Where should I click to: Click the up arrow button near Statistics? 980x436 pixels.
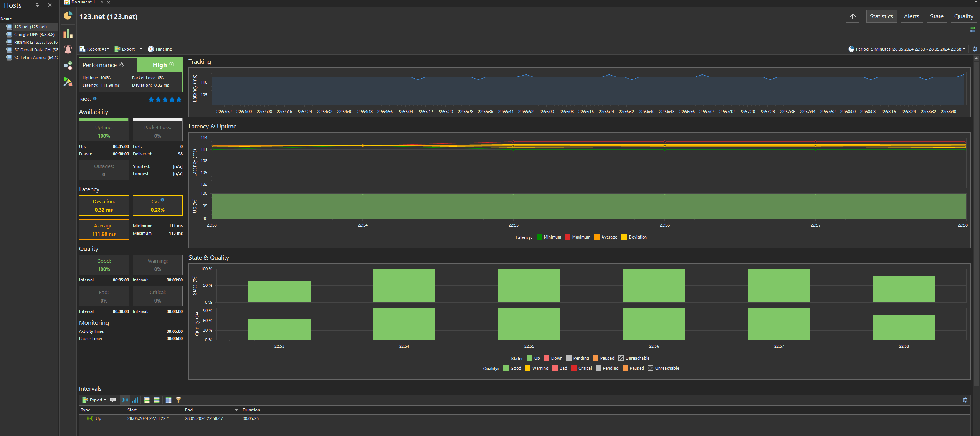coord(853,16)
